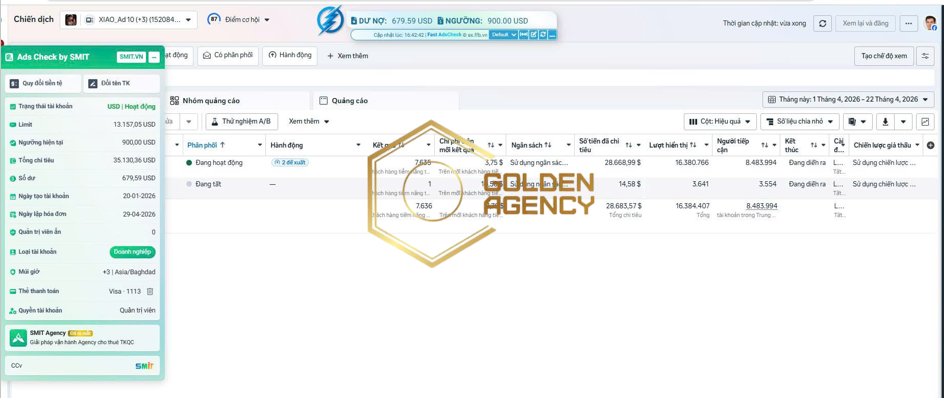This screenshot has height=398, width=944.
Task: Click the SMIT Agency logo icon
Action: point(18,338)
